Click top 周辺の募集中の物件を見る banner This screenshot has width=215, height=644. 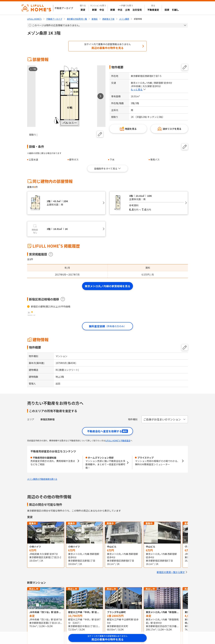[107, 46]
